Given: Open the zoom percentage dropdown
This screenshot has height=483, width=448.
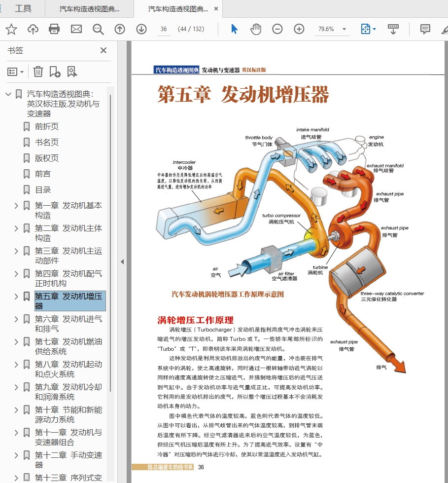Looking at the screenshot, I should tap(344, 29).
